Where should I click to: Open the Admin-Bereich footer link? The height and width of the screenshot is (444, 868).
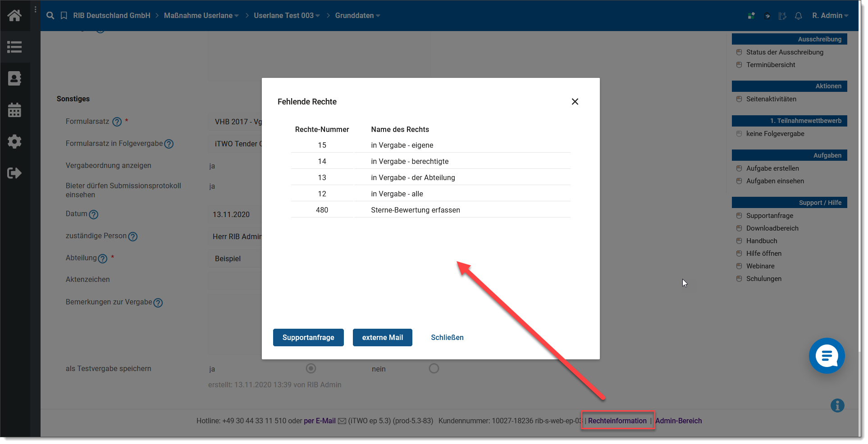678,421
